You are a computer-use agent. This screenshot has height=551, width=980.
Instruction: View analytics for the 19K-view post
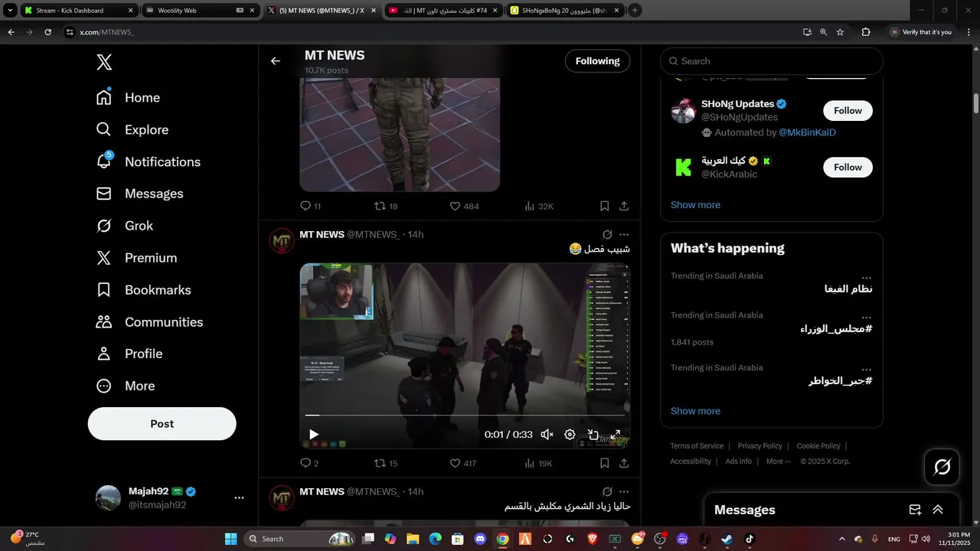coord(538,463)
